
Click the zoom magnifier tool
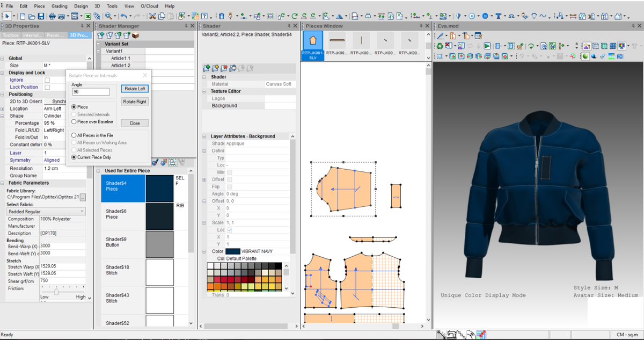(108, 16)
